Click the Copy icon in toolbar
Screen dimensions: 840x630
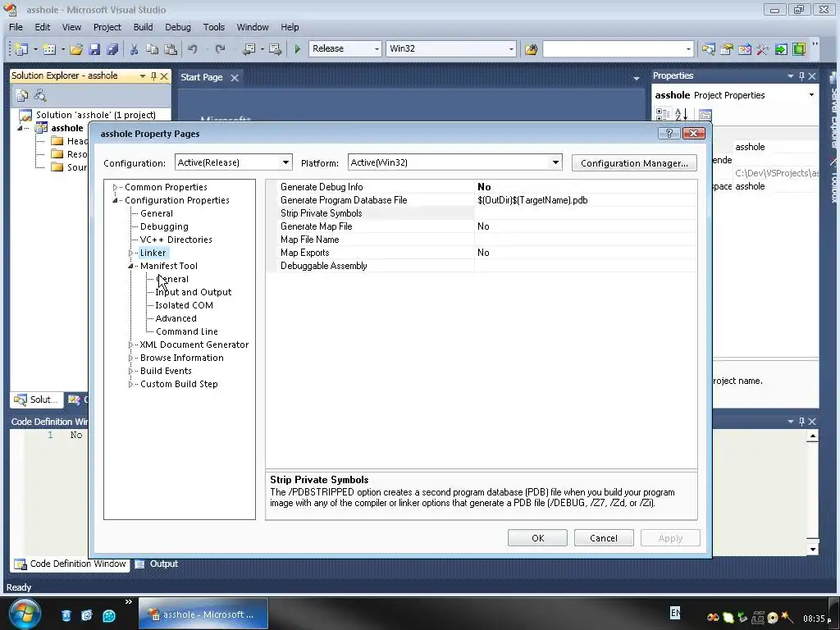click(x=152, y=48)
